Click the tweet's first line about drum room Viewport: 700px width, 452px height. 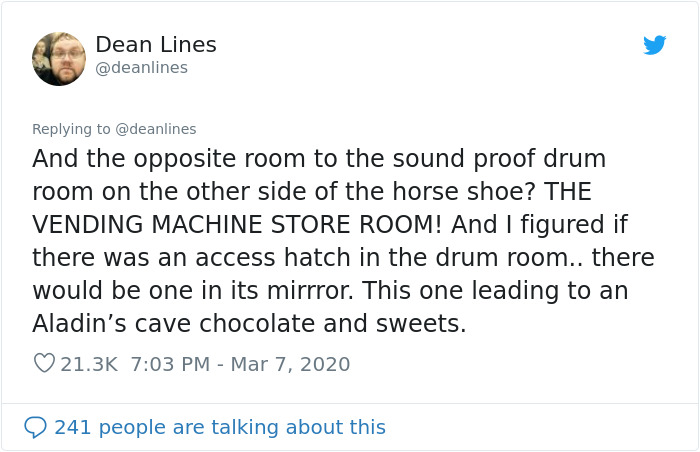pyautogui.click(x=318, y=160)
